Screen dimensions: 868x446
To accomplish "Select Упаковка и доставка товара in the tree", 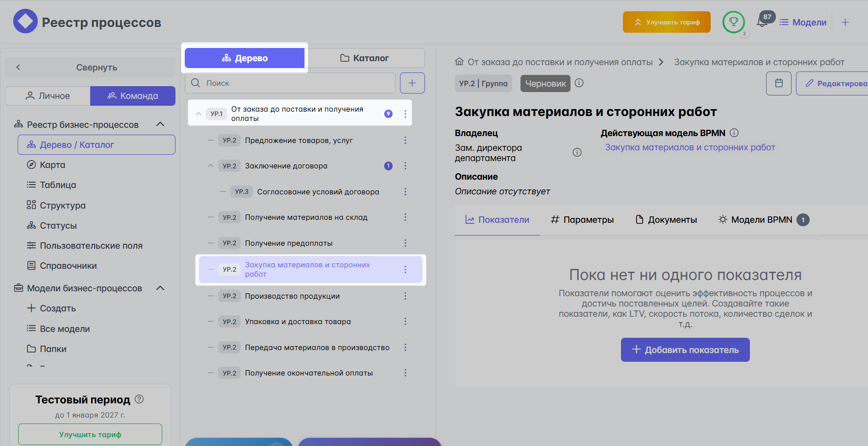I will [x=298, y=322].
